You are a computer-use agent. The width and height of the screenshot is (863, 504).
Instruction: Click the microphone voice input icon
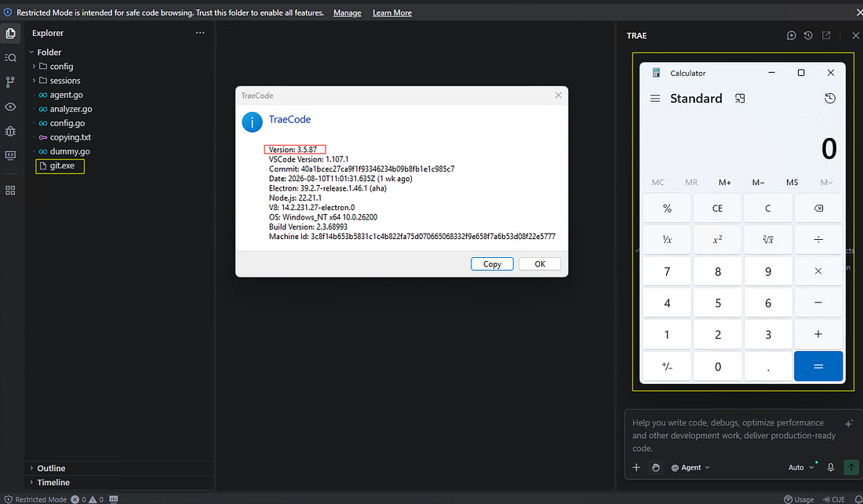click(831, 467)
